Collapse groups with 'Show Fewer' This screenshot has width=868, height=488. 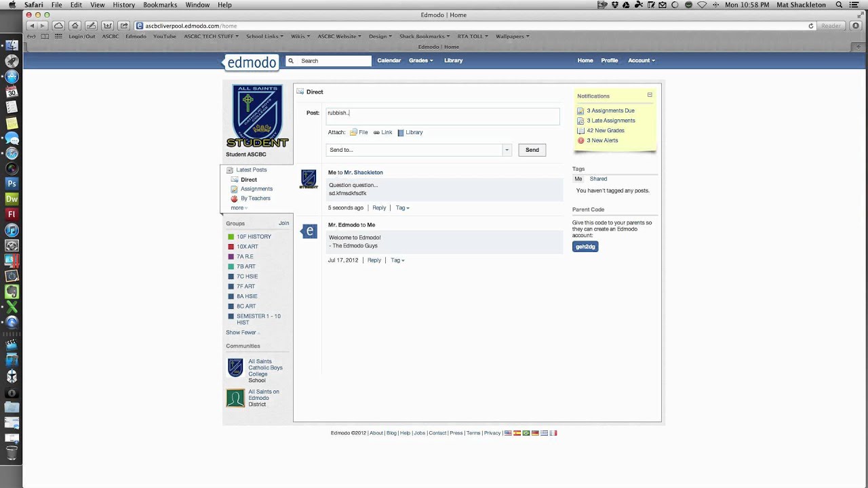243,332
